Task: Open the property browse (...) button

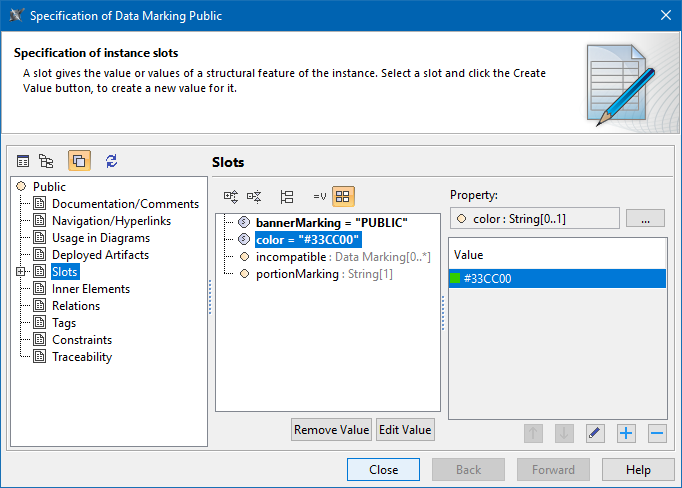Action: pos(645,218)
